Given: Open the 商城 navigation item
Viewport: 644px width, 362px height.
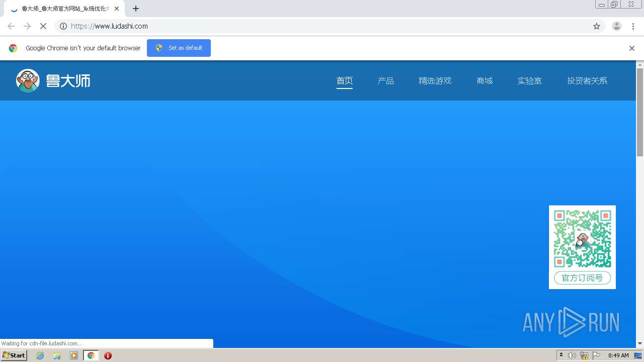Looking at the screenshot, I should [485, 81].
